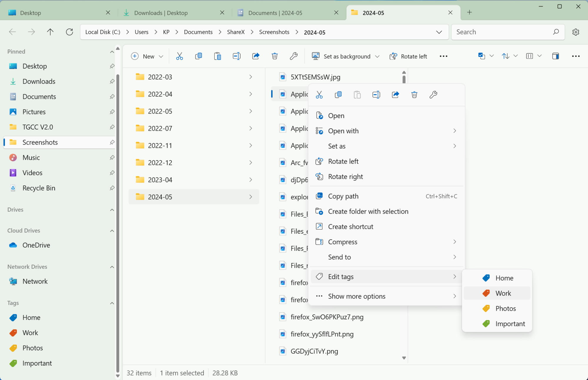The image size is (588, 380).
Task: Click the Rotate left icon in main toolbar
Action: (x=393, y=56)
